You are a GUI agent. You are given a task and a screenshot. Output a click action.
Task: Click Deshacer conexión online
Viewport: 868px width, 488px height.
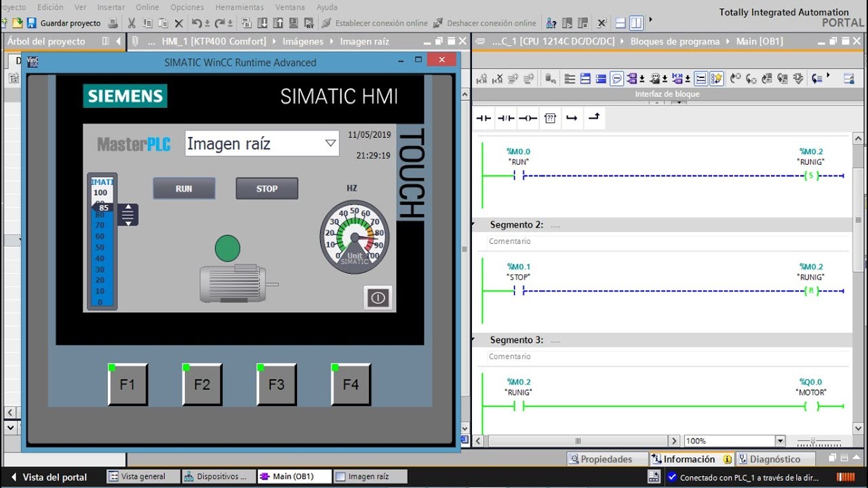[x=484, y=23]
